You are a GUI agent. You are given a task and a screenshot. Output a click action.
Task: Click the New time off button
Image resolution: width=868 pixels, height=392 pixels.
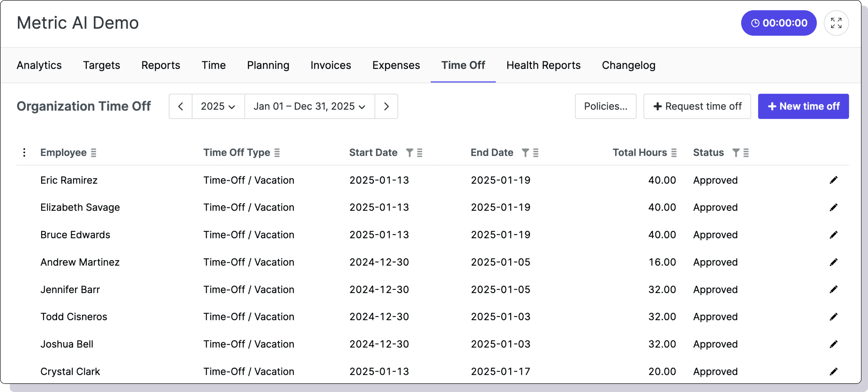[x=803, y=106]
